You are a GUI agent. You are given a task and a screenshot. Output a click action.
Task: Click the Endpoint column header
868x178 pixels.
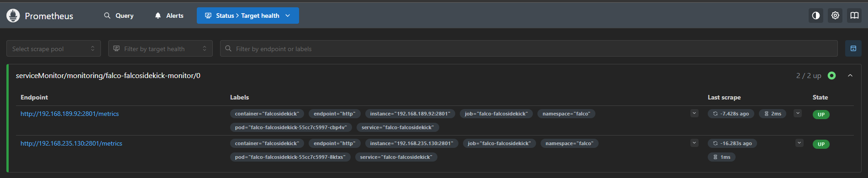tap(34, 97)
